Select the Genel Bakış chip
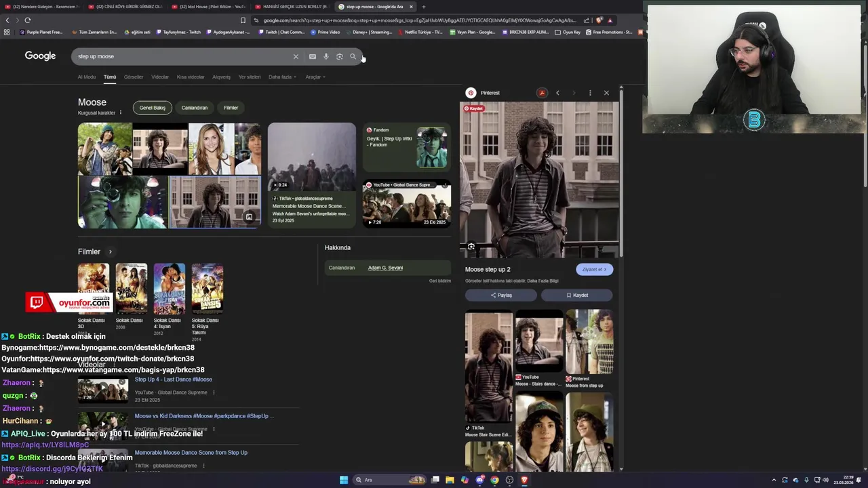Screen dimensions: 868x488 [153, 108]
